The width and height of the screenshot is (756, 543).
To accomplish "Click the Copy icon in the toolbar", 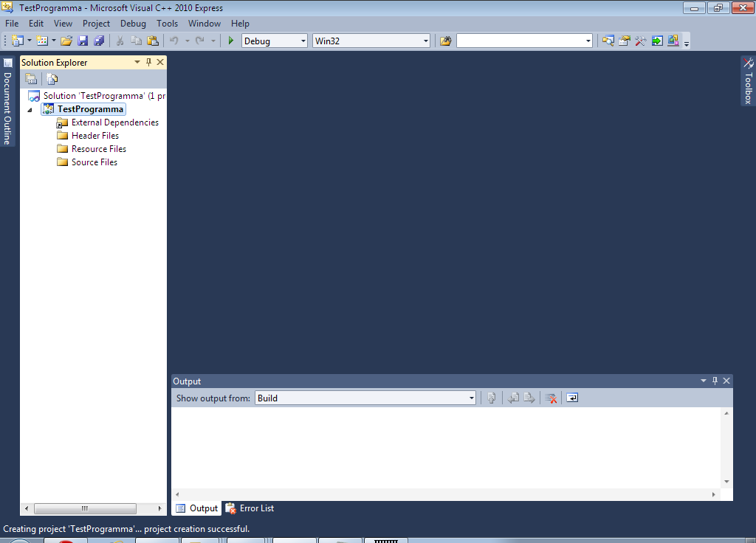I will [137, 41].
